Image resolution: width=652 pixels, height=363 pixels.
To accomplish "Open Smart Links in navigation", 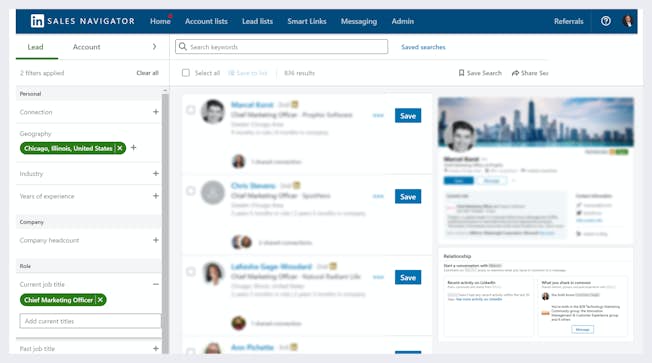I will (307, 21).
